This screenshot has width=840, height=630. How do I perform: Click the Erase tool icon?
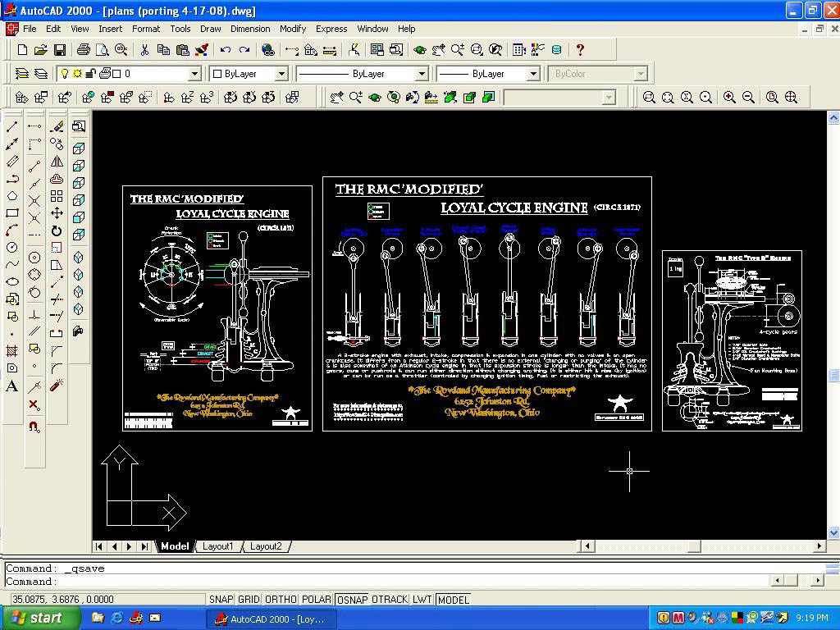pyautogui.click(x=57, y=127)
